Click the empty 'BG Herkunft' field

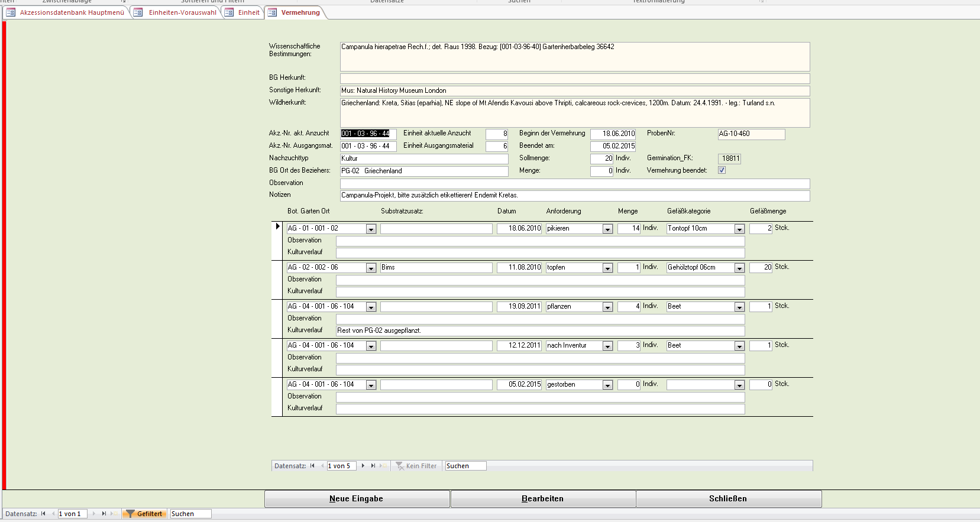(x=575, y=79)
